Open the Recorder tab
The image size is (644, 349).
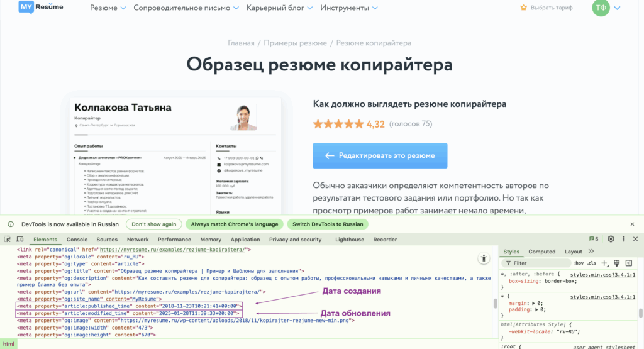click(385, 240)
